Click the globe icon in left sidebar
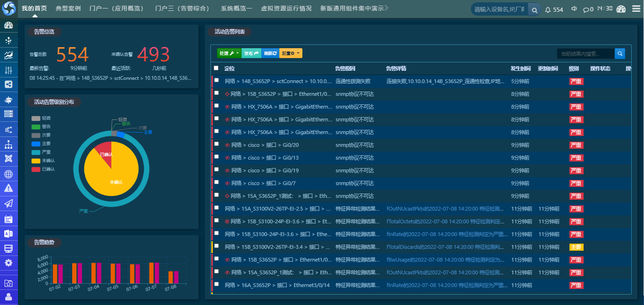The image size is (644, 305). point(8,174)
